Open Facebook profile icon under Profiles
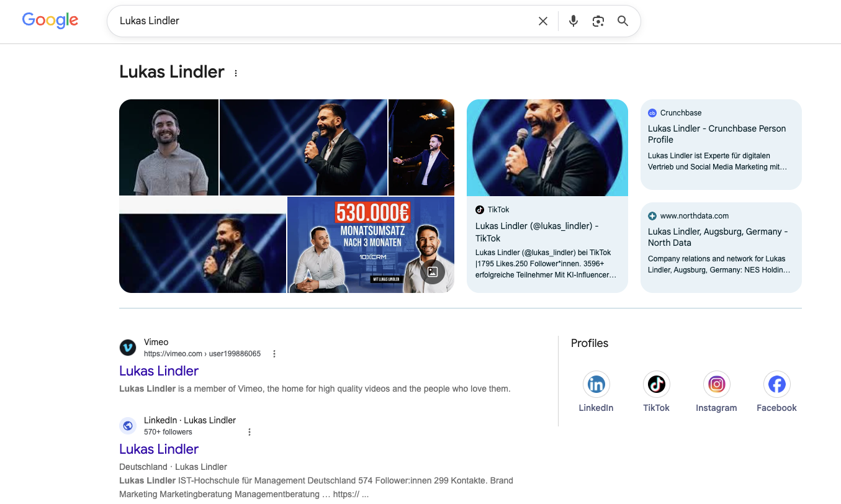Image resolution: width=841 pixels, height=504 pixels. point(776,385)
